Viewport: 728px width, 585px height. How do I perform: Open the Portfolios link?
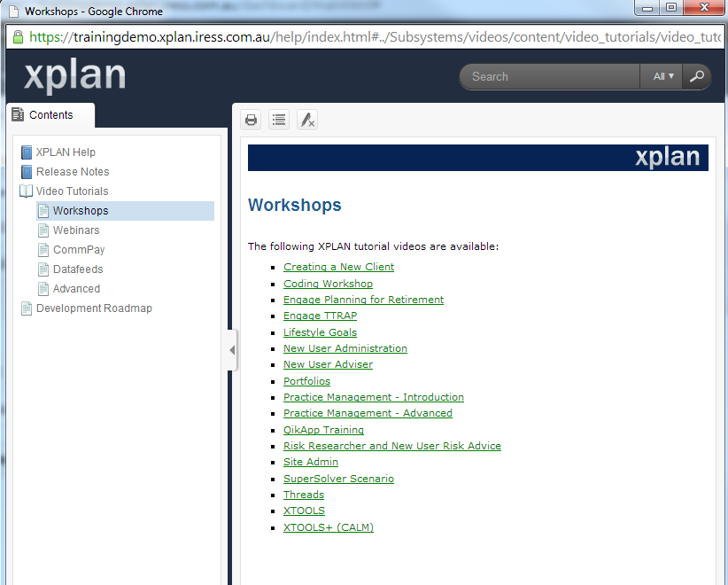tap(307, 381)
